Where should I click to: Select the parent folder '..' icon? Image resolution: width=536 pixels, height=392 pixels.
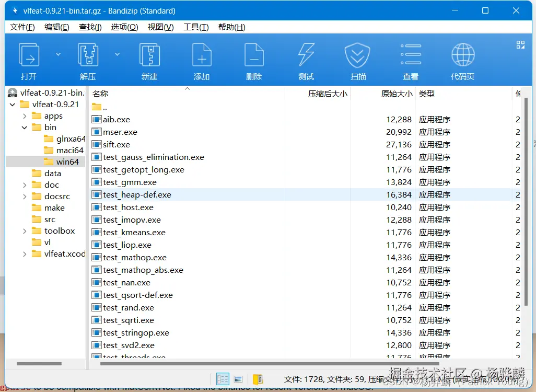tap(97, 107)
